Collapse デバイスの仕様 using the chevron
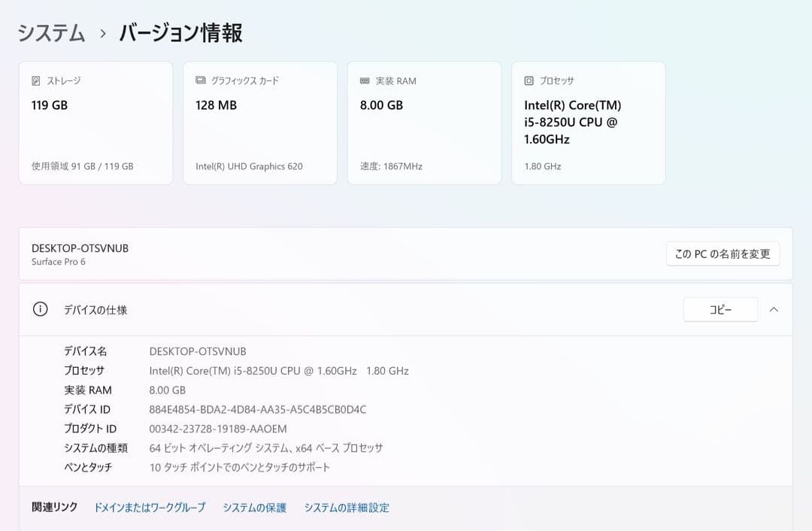This screenshot has height=531, width=812. [774, 309]
